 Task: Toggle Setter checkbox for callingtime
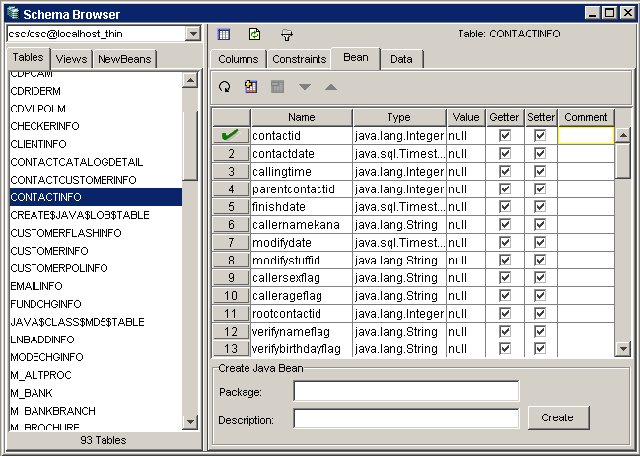tap(540, 171)
